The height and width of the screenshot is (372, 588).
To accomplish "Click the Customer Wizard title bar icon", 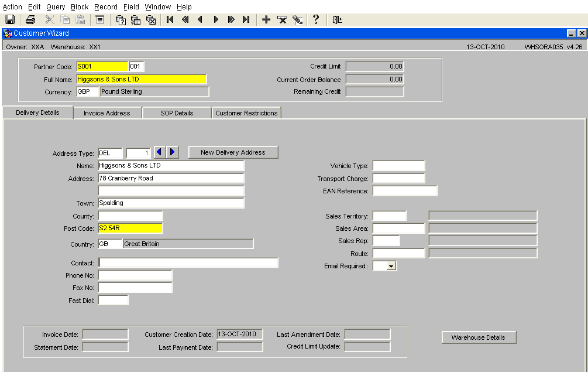I will [8, 33].
